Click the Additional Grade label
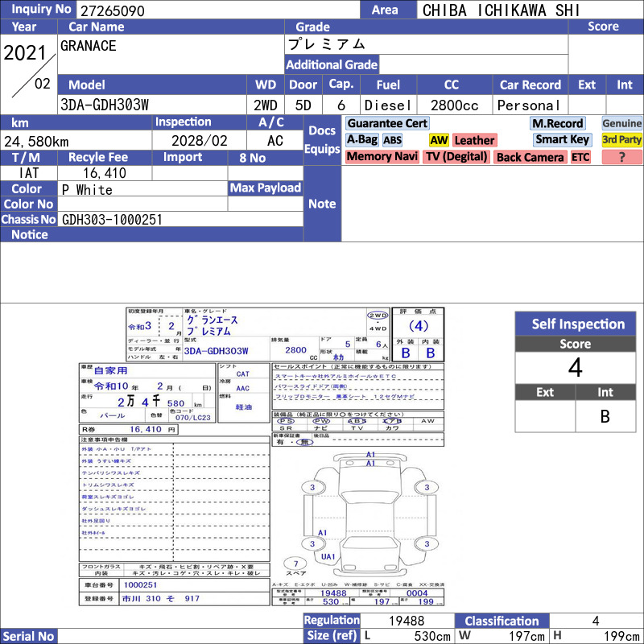This screenshot has height=644, width=644. [332, 64]
